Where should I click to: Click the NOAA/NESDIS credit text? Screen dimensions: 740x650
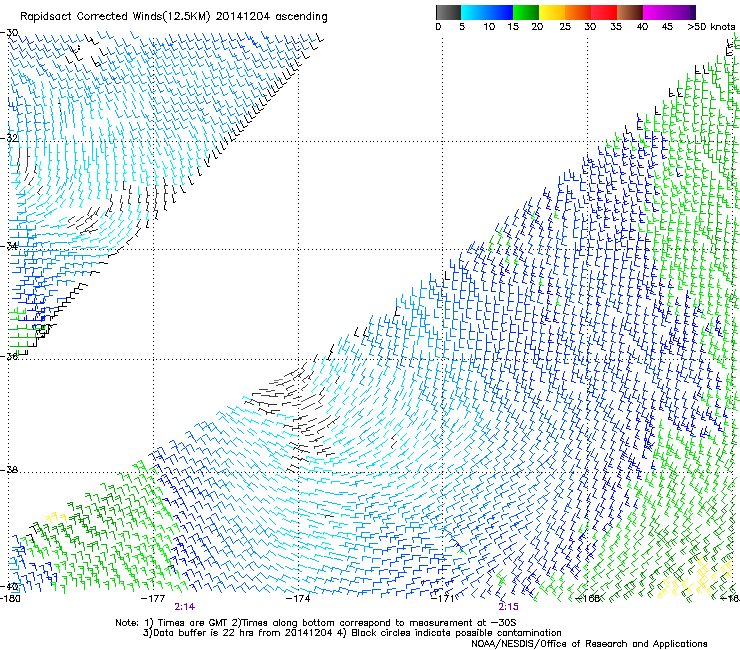[x=589, y=644]
